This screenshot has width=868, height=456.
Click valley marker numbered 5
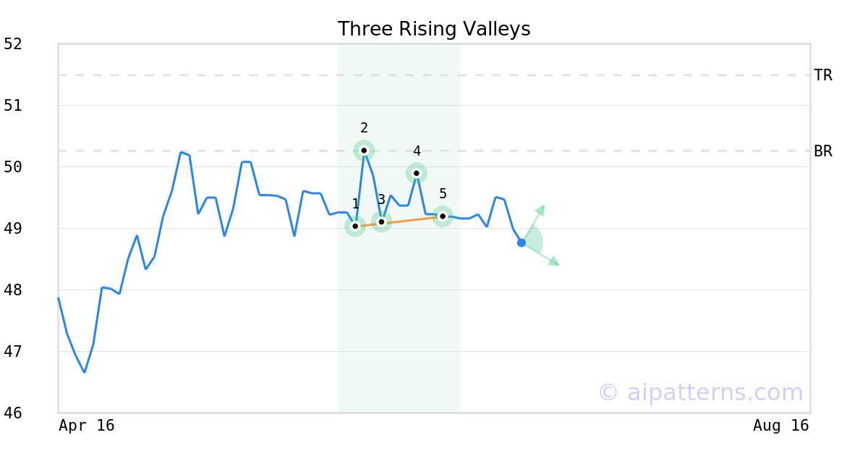pos(443,216)
